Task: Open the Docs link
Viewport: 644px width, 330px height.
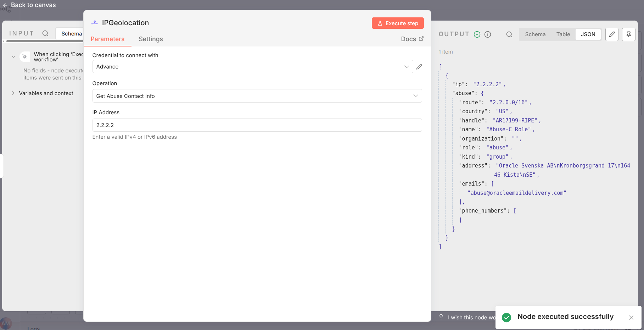Action: click(412, 39)
